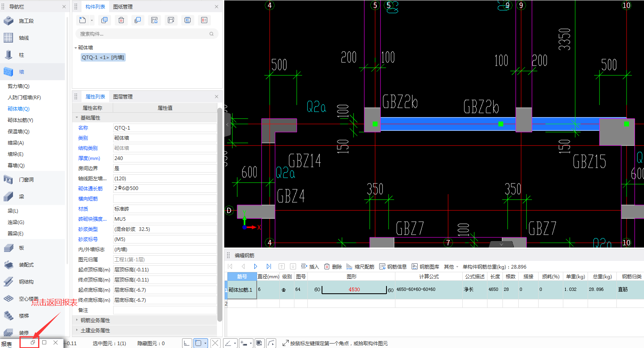
Task: Click the 插入 button in rebar editor
Action: click(x=310, y=267)
